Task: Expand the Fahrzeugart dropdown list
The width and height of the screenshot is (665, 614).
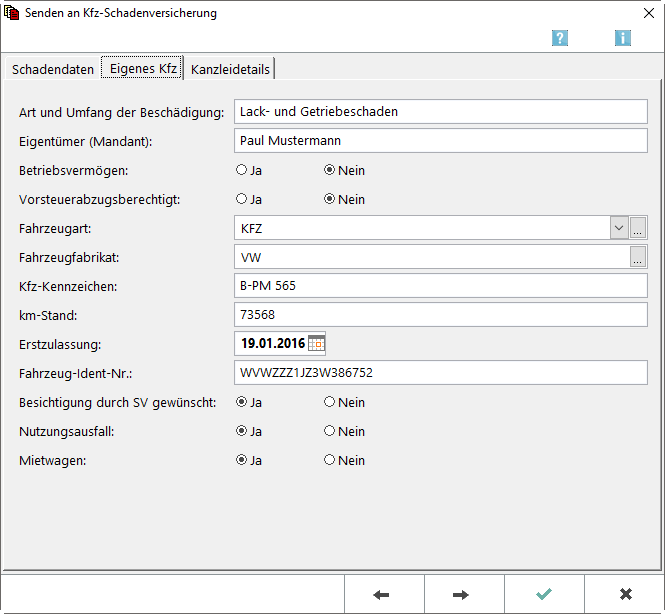Action: [618, 228]
